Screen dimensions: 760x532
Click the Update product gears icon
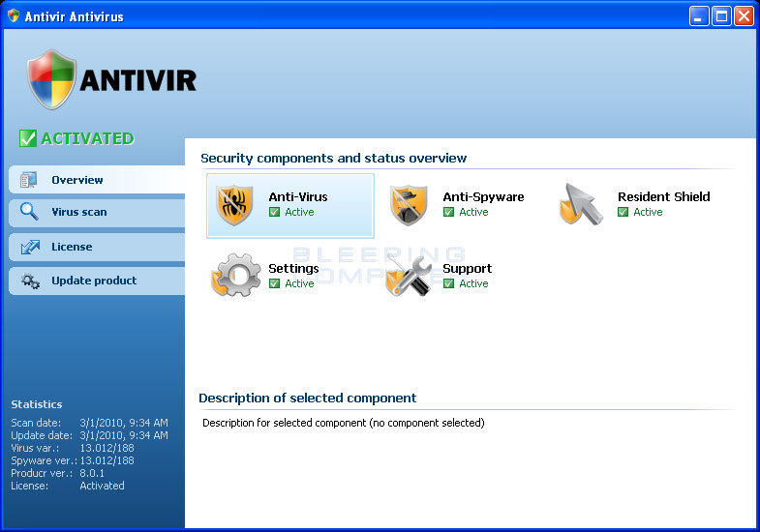[x=31, y=281]
